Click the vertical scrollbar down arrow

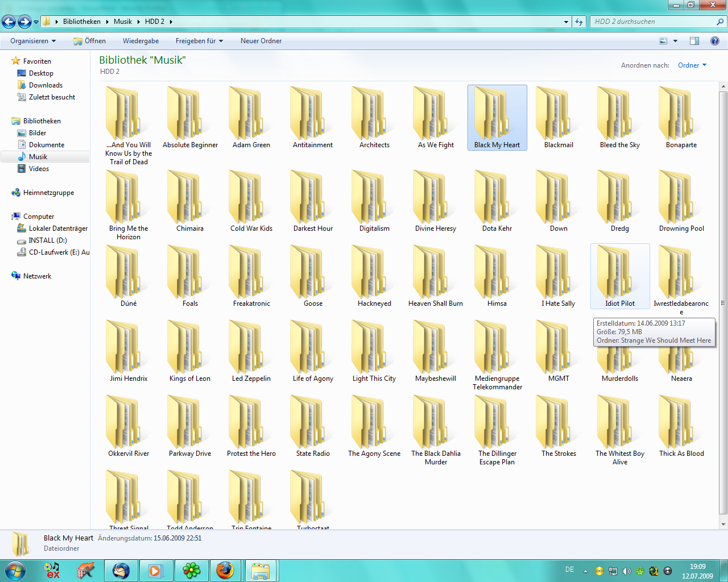[723, 524]
